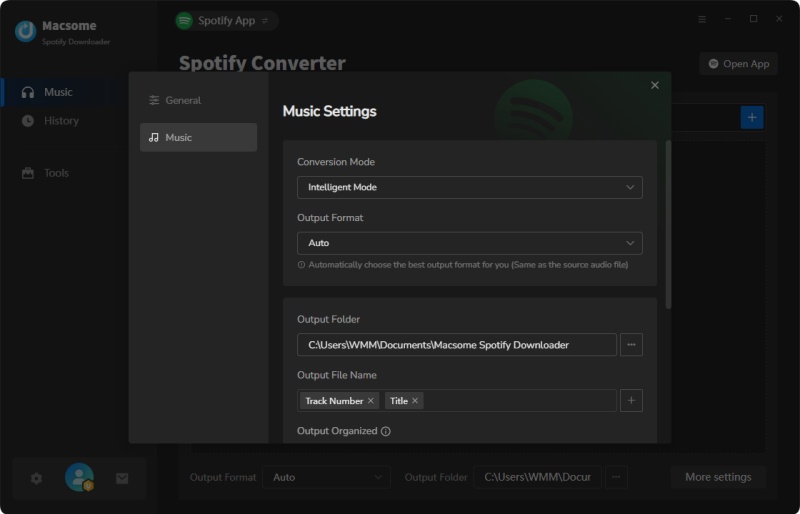The width and height of the screenshot is (800, 514).
Task: Switch source via Spotify App selector
Action: (227, 21)
